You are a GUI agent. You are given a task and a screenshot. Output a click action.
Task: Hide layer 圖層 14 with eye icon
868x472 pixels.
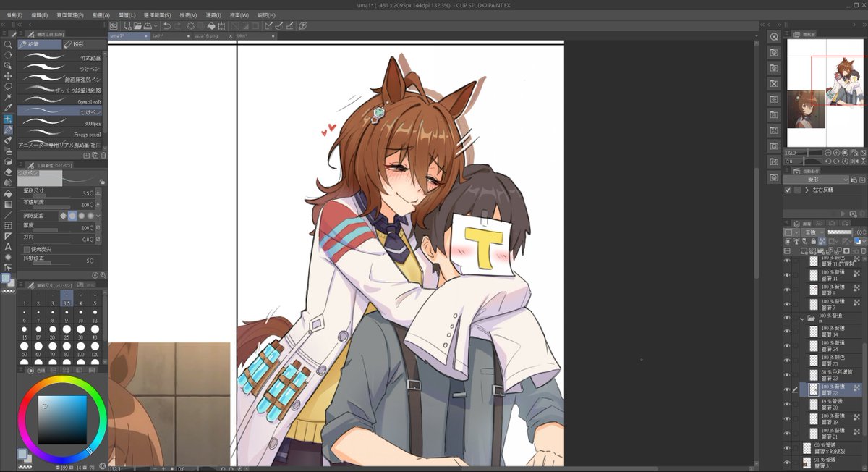[x=787, y=331]
